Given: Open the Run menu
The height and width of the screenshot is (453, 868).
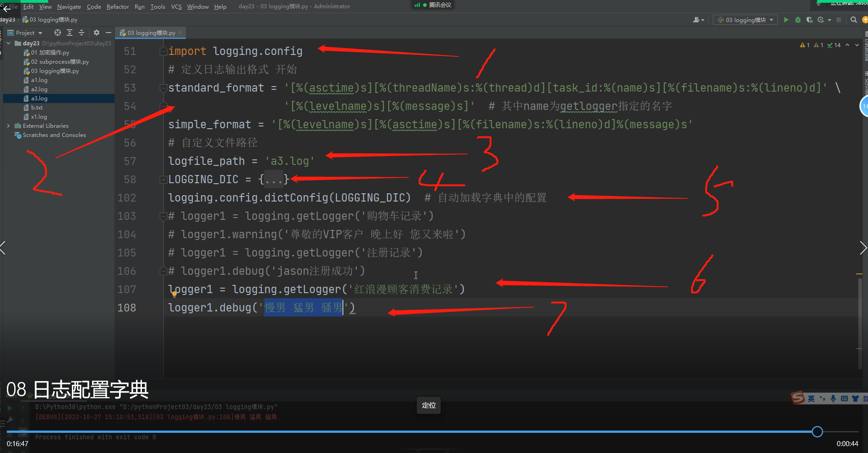Looking at the screenshot, I should click(140, 6).
